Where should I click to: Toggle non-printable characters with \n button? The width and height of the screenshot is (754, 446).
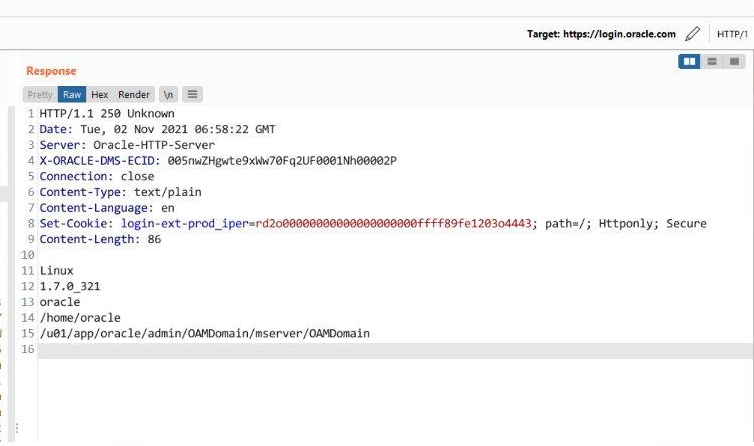tap(169, 94)
